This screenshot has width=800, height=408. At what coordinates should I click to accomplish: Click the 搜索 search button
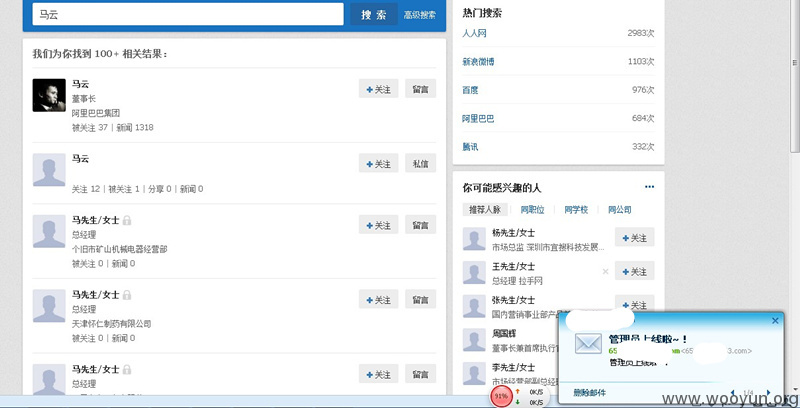coord(373,15)
